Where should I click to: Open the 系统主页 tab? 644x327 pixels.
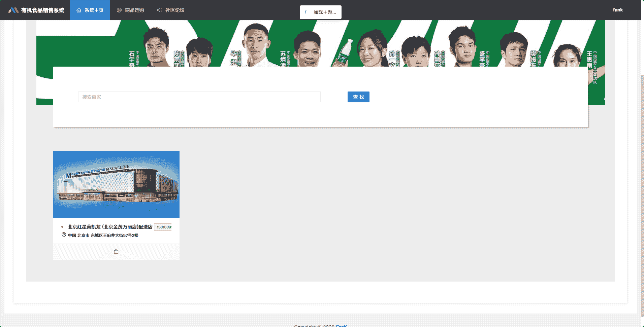point(90,10)
